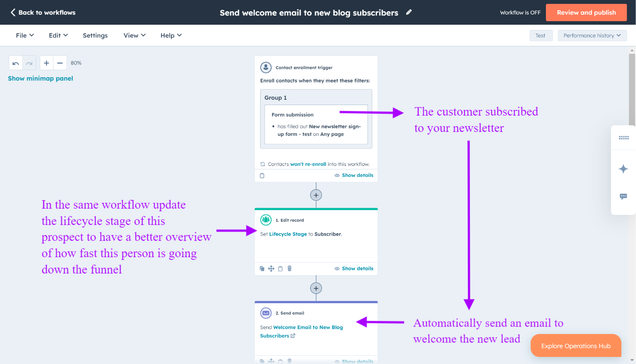The width and height of the screenshot is (636, 364).
Task: Click the zoom in plus icon
Action: [46, 63]
